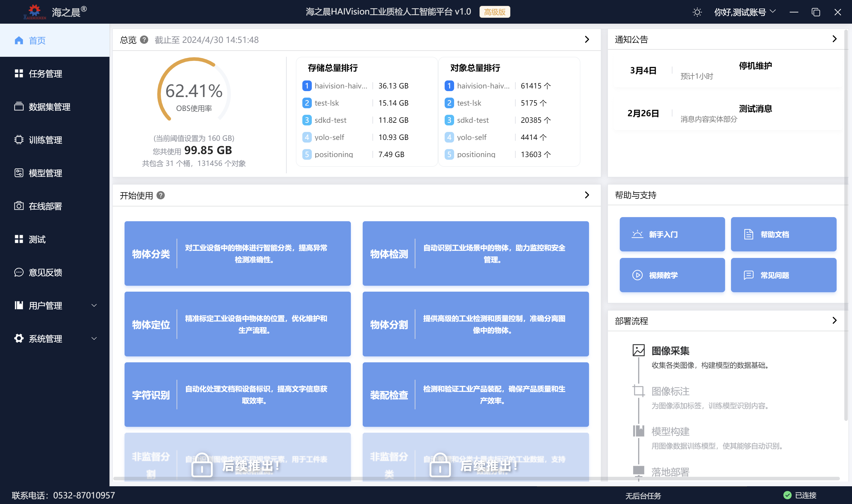Viewport: 852px width, 504px height.
Task: Click the help icon next to 开始使用
Action: pos(161,195)
